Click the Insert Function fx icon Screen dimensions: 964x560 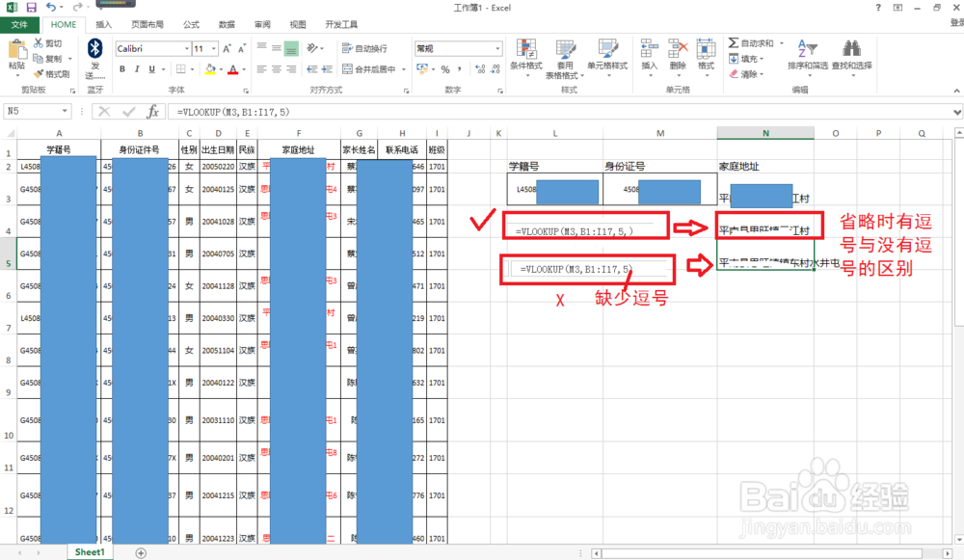point(152,111)
